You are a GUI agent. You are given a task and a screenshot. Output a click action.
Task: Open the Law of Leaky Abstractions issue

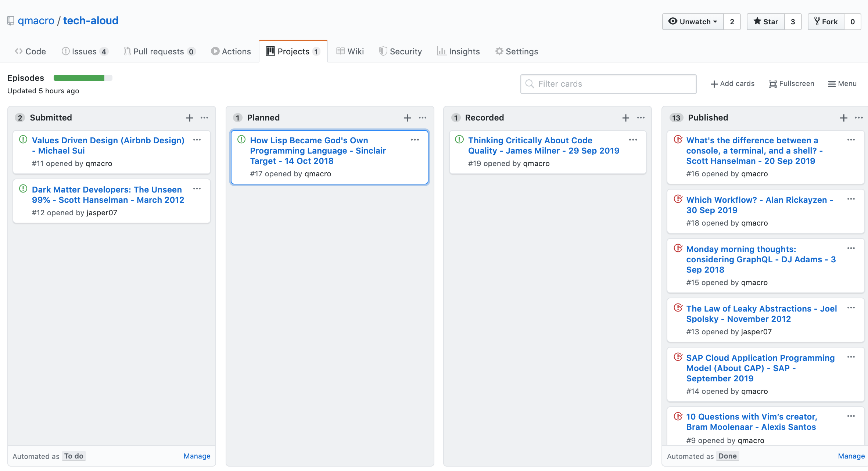(761, 314)
